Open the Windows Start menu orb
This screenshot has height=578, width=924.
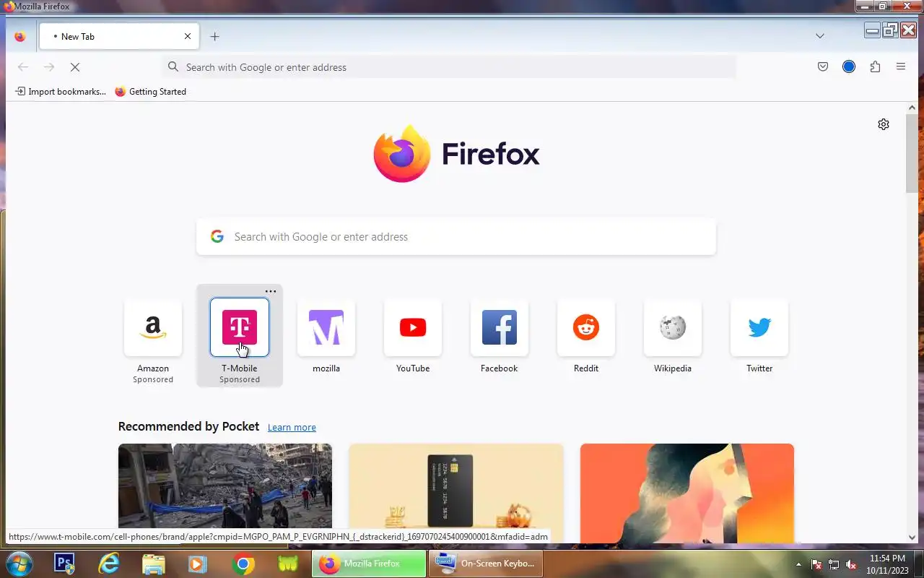click(x=19, y=564)
